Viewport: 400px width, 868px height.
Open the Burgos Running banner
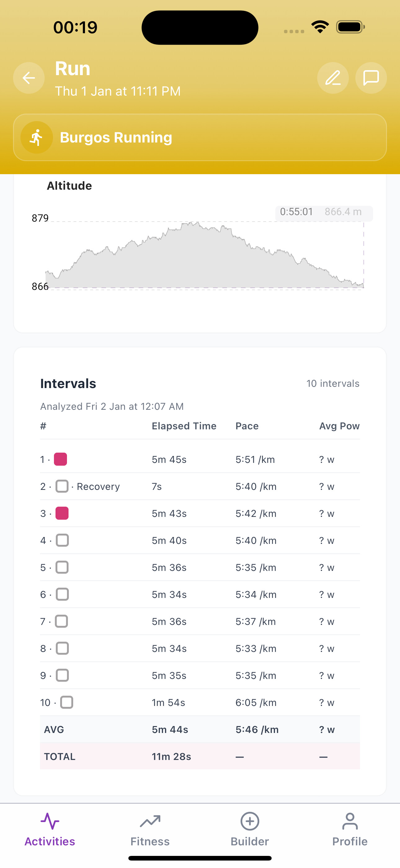click(x=200, y=138)
